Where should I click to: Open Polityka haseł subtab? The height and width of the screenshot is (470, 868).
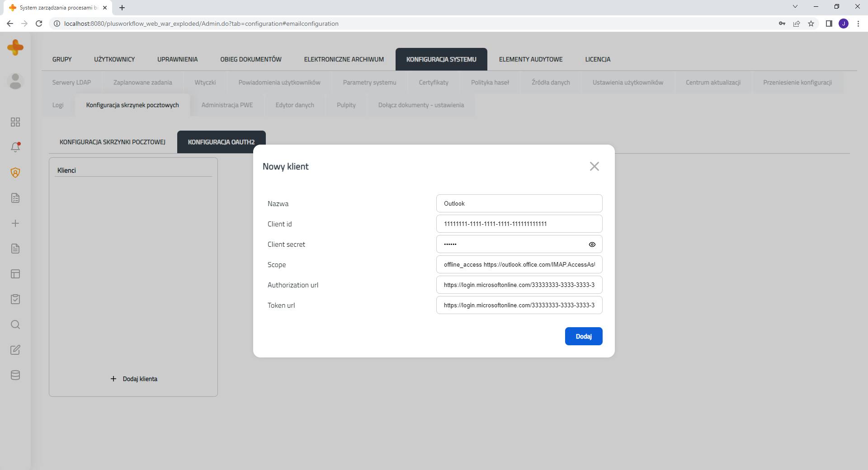(490, 82)
